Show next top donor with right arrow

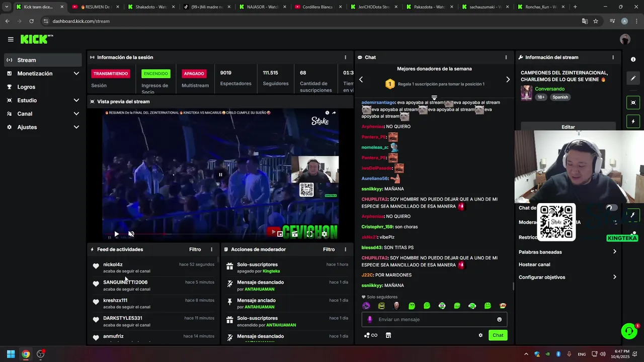508,79
